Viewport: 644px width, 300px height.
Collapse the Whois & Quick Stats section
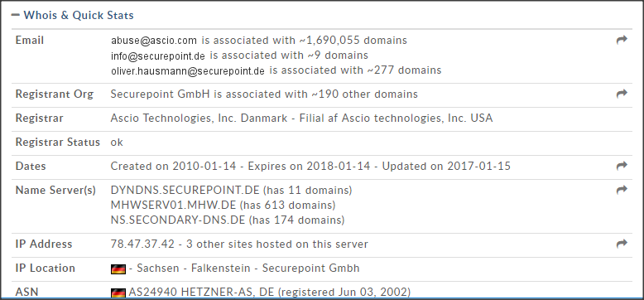click(x=16, y=15)
